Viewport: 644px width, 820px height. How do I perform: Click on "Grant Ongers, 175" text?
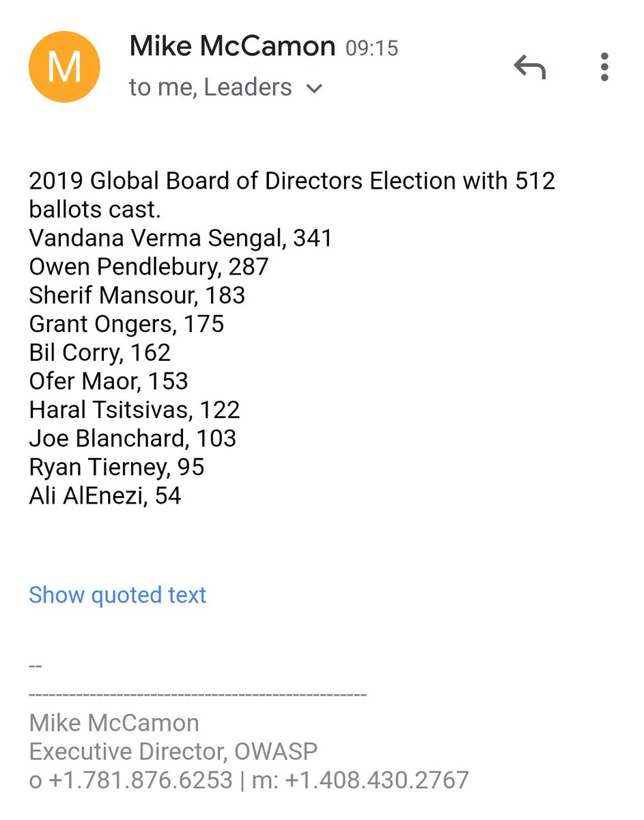(x=126, y=323)
